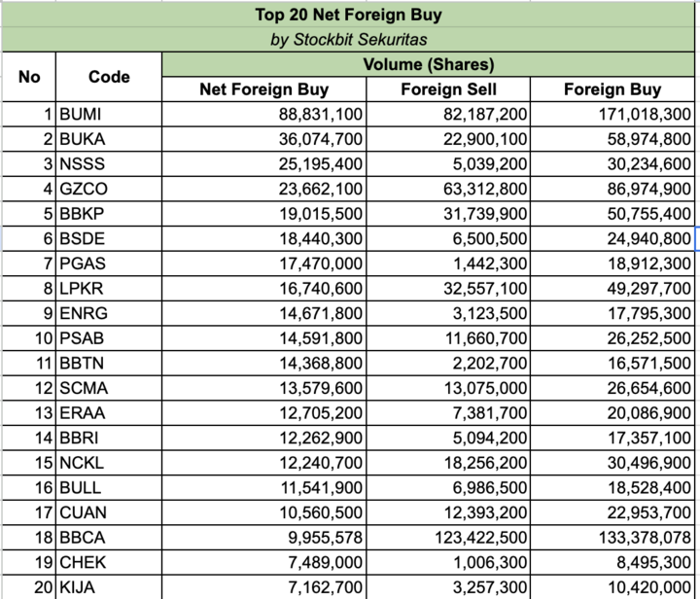Click the "Top 20 Net Foreign Buy" title cell
The width and height of the screenshot is (700, 599).
(x=347, y=15)
